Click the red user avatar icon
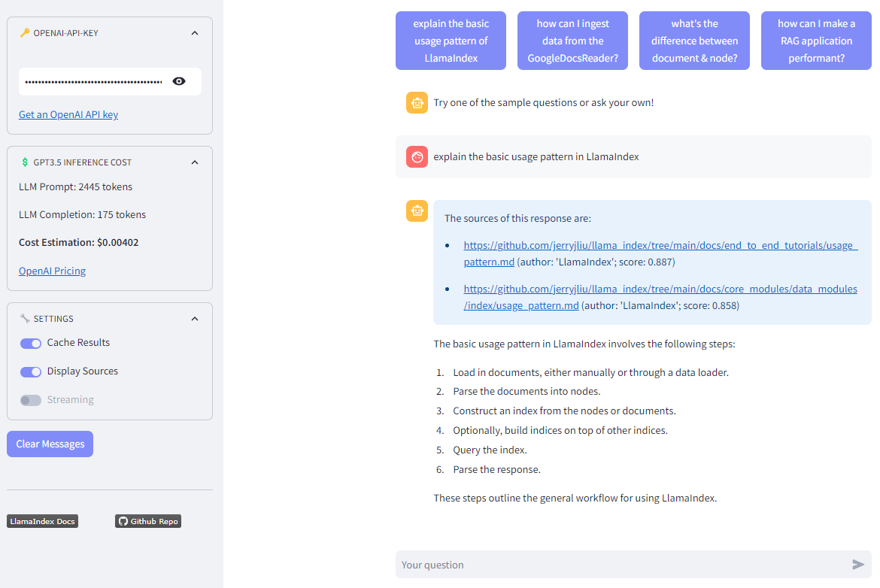Screen dimensions: 880x588 tap(417, 157)
